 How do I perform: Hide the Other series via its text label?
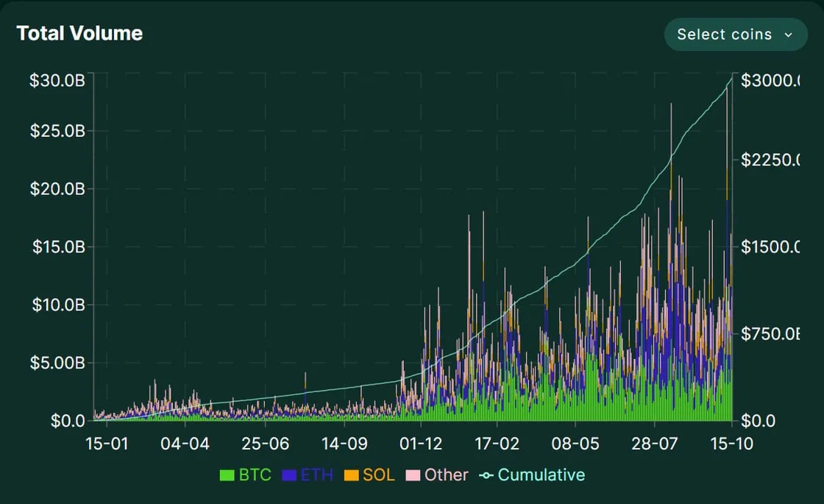point(446,475)
